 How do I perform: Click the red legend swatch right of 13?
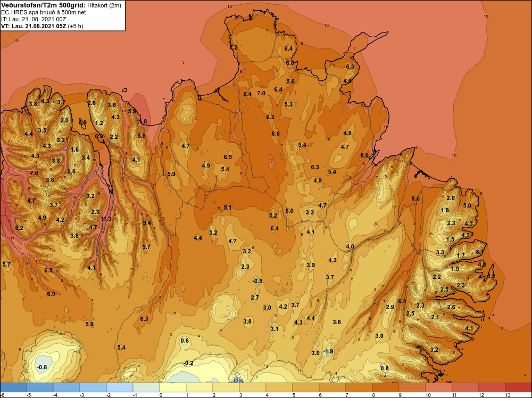click(518, 387)
